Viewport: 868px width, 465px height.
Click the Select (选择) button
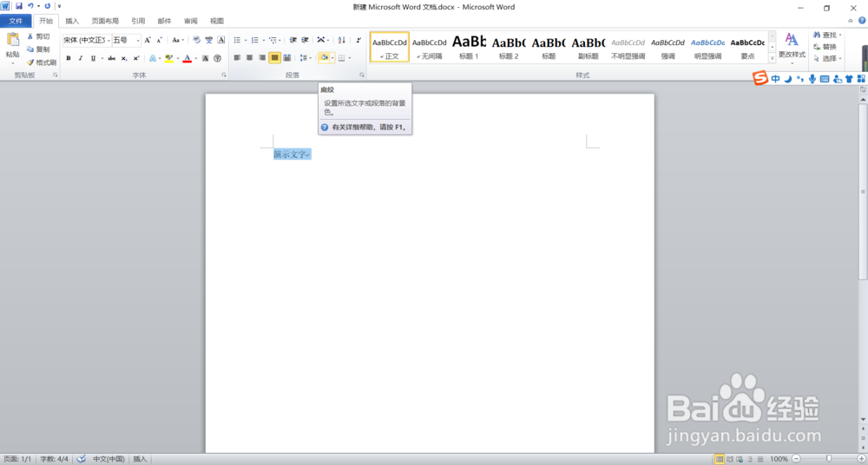(x=827, y=58)
